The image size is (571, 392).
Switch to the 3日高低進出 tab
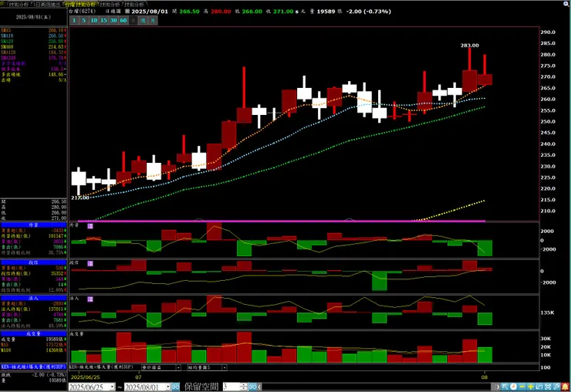[x=46, y=5]
